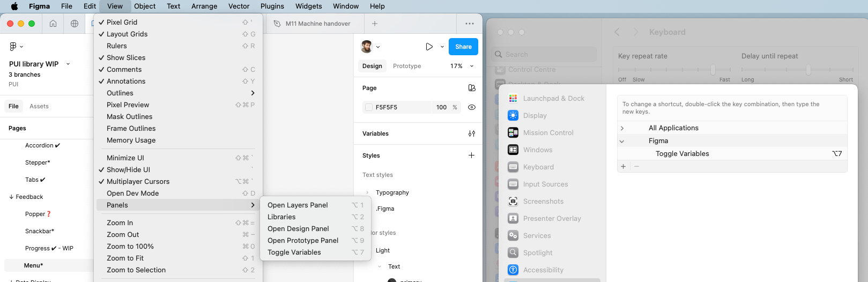Screen dimensions: 868x282
Task: Click the user avatar in Figma toolbar
Action: click(367, 47)
